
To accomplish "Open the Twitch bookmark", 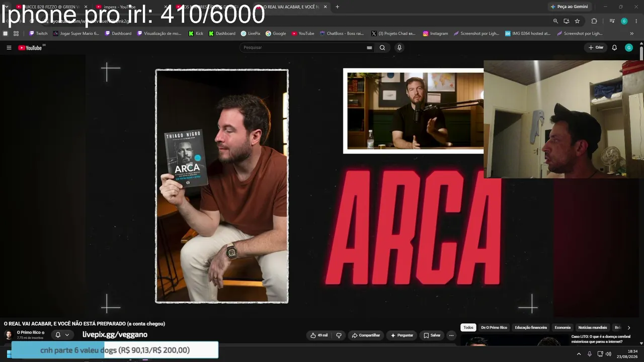I will click(38, 34).
